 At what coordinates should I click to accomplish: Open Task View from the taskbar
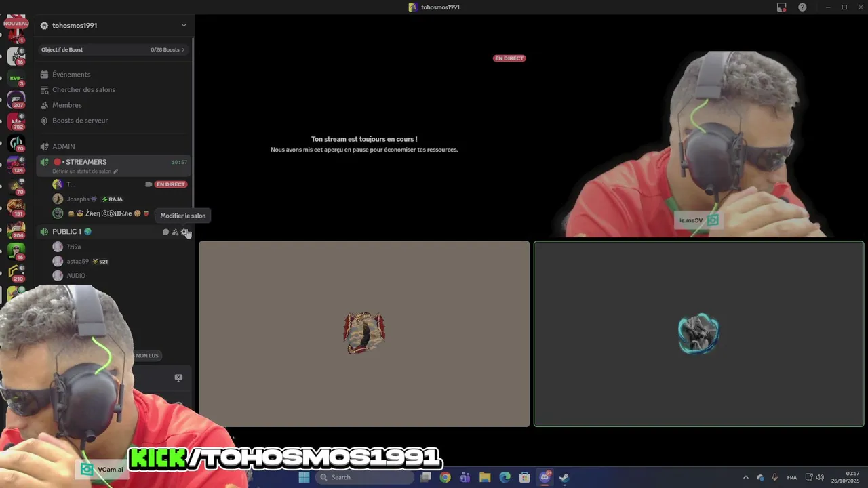pyautogui.click(x=425, y=477)
